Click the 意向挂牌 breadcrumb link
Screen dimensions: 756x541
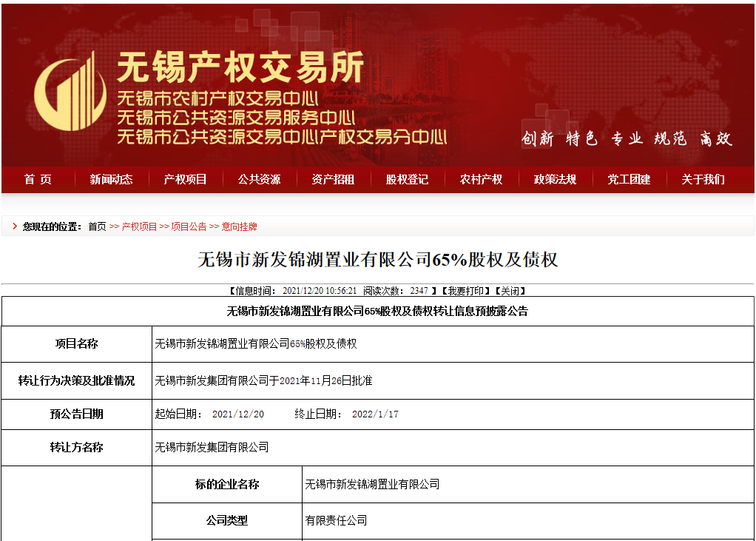coord(239,227)
